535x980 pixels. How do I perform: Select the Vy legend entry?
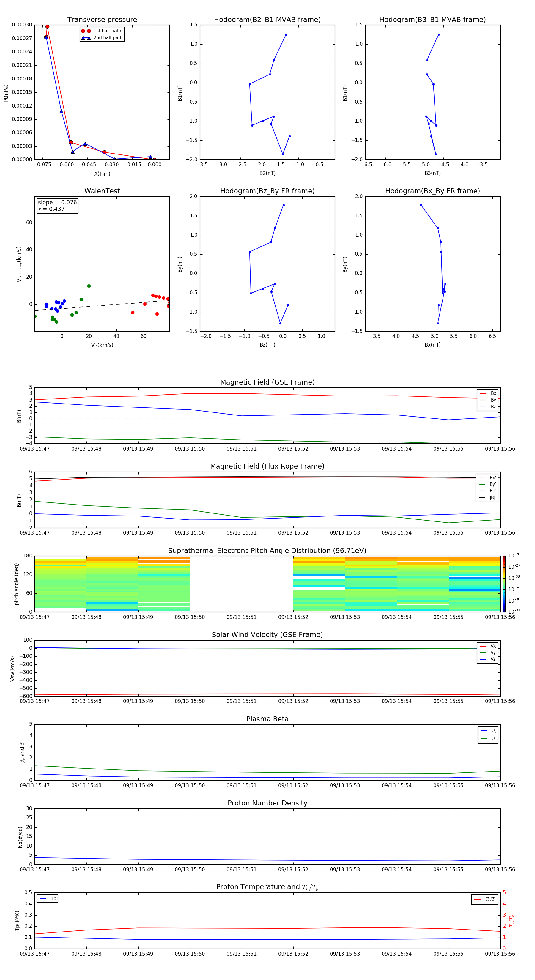(x=488, y=652)
